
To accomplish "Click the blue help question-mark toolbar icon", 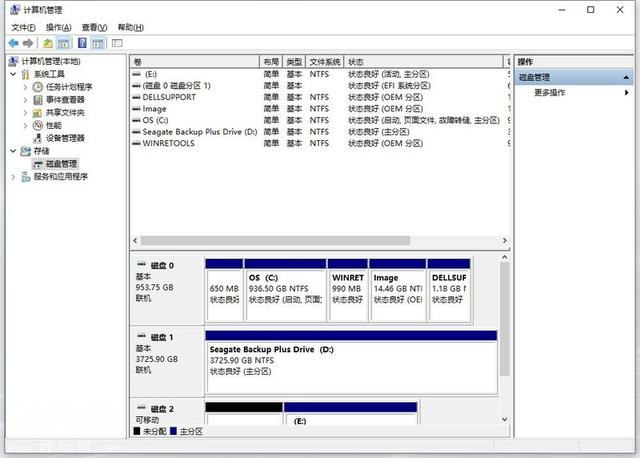I will (x=82, y=43).
